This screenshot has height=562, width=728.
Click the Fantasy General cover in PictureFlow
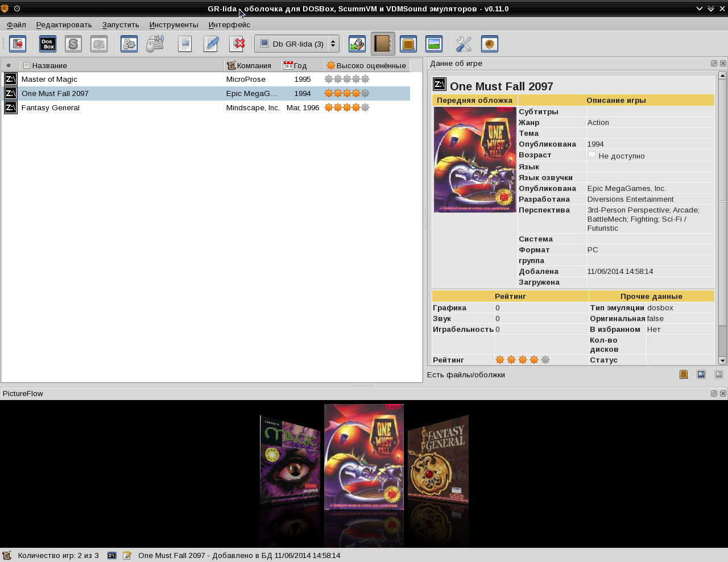(x=438, y=460)
